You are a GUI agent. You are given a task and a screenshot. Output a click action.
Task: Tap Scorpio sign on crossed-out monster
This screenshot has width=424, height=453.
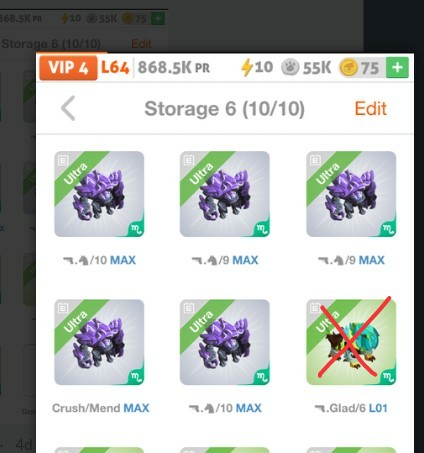389,377
